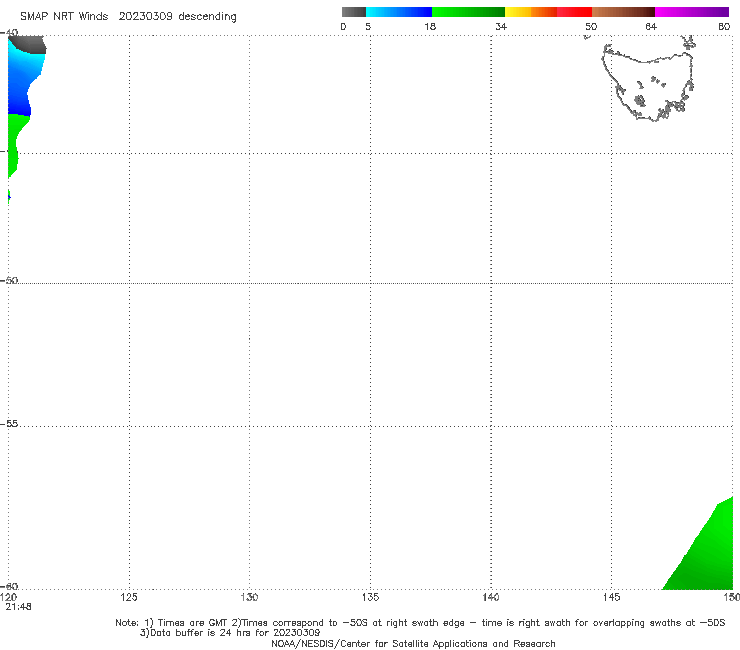
Task: Click the longitude label '120'
Action: tap(8, 597)
